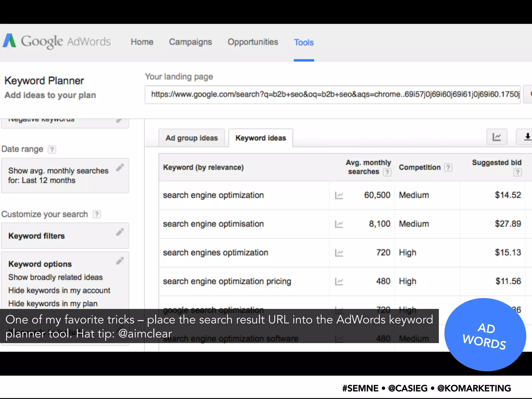Select the Tools menu item

click(x=304, y=42)
